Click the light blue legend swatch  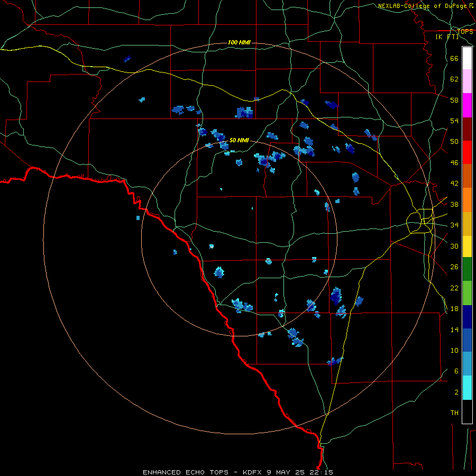pos(467,364)
